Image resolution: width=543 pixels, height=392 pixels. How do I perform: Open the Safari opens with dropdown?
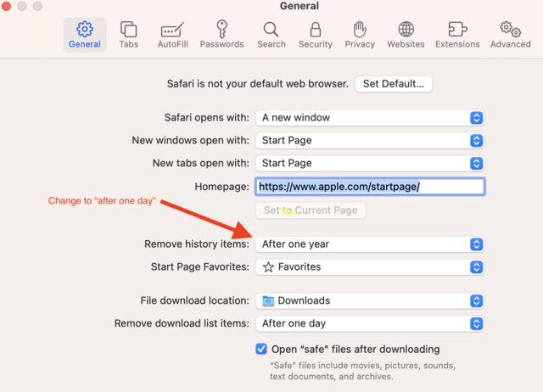coord(370,118)
